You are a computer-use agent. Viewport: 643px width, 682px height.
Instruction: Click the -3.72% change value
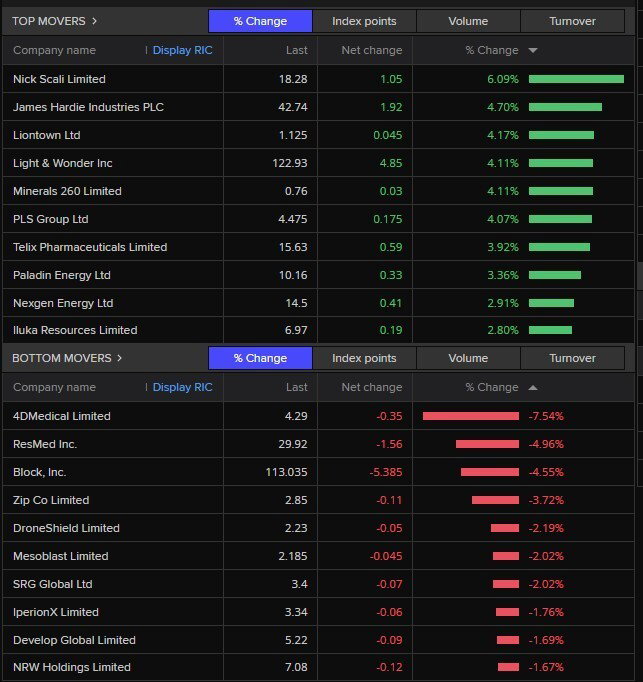[546, 500]
